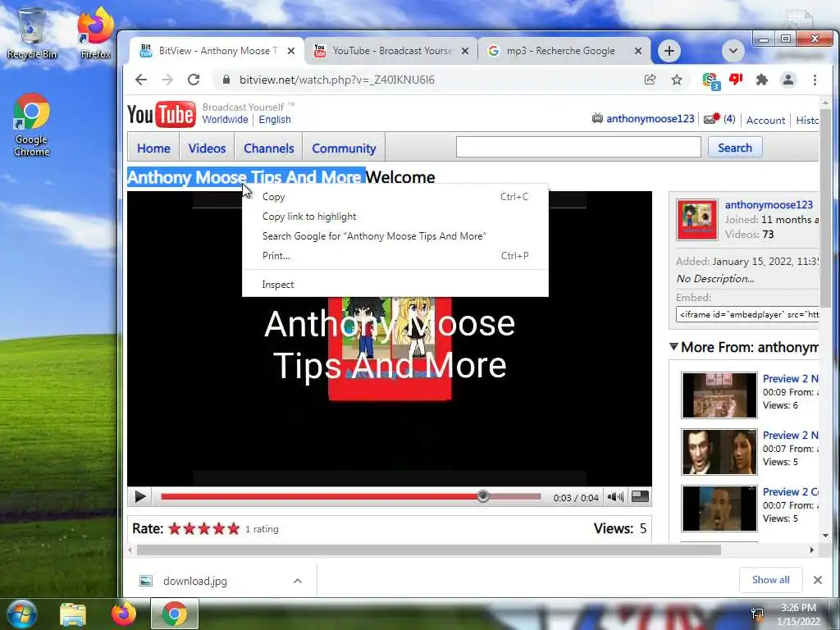
Task: Open the Account link
Action: tap(765, 120)
